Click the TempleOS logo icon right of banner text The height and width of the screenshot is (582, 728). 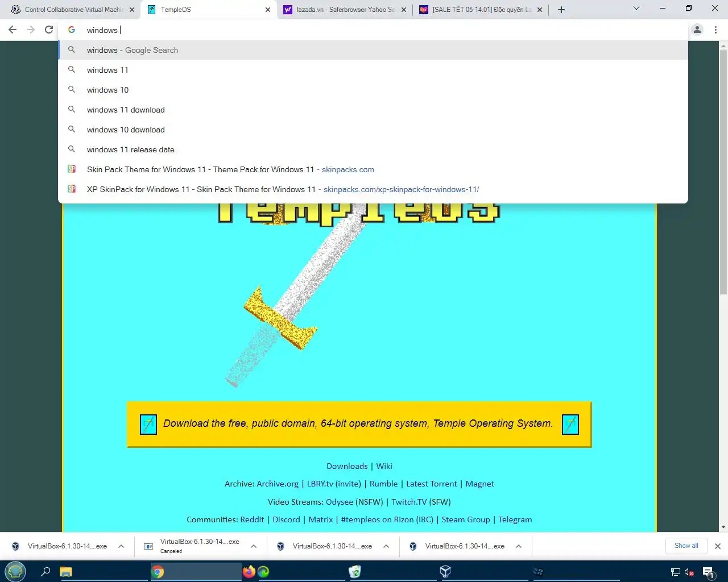click(570, 425)
